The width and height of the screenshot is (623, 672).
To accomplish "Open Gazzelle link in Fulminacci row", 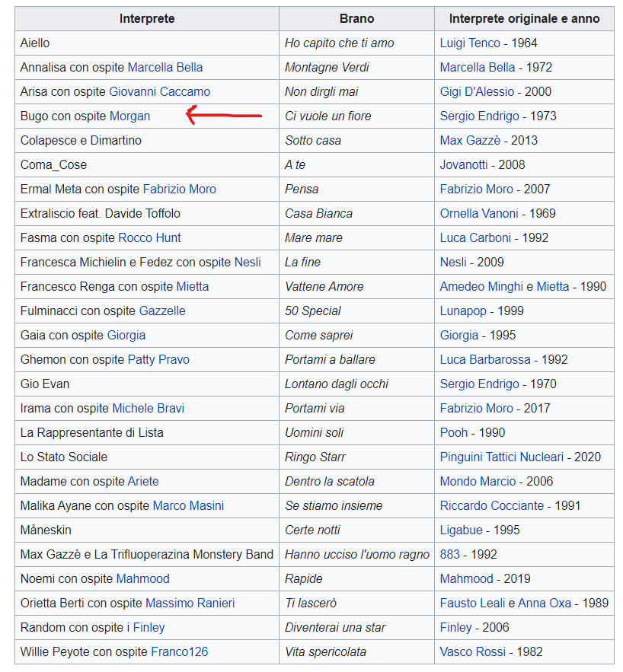I will point(161,311).
